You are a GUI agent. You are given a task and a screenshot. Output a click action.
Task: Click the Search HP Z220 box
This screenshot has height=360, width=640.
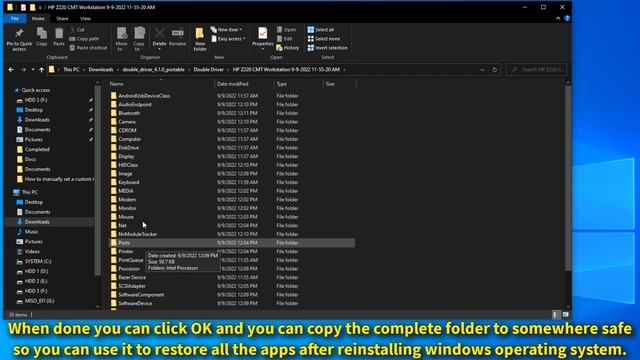(x=537, y=70)
